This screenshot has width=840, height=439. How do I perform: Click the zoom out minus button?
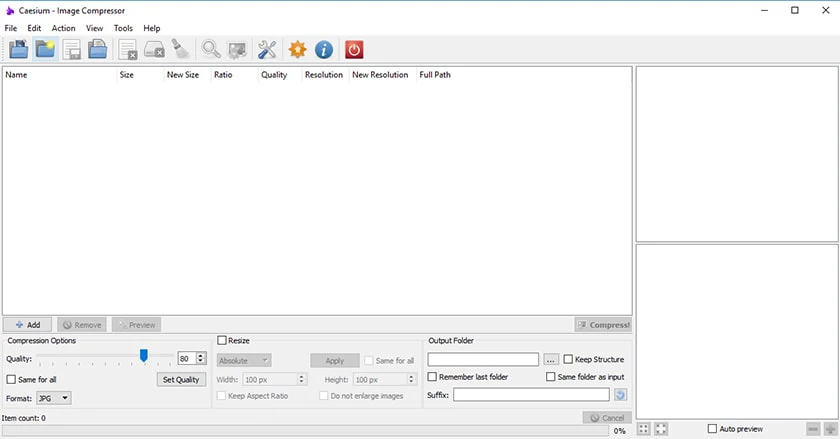pyautogui.click(x=813, y=429)
